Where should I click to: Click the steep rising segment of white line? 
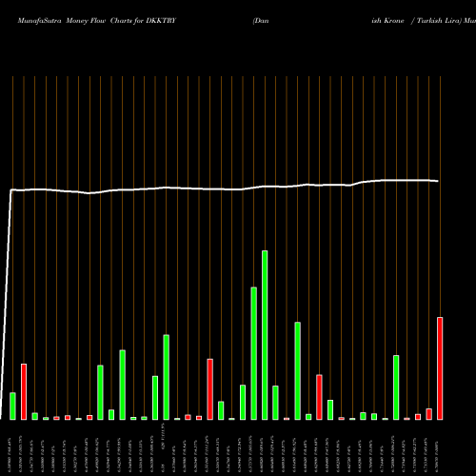pos(6,304)
